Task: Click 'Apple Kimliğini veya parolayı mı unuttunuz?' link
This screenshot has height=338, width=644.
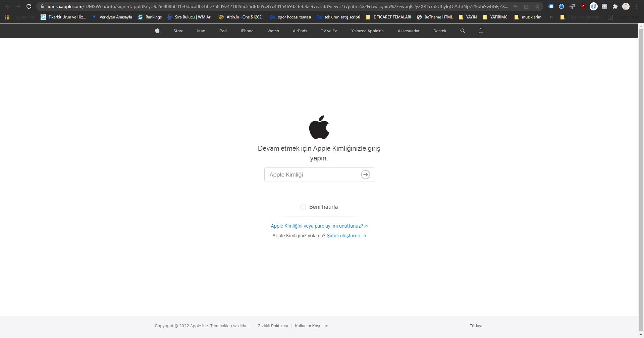Action: click(319, 226)
